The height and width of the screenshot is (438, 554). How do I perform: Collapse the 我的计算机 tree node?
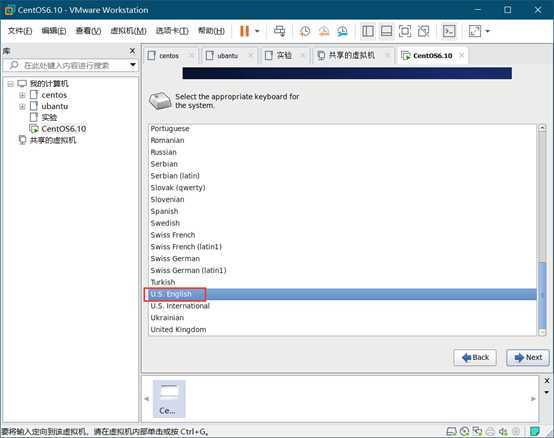click(x=10, y=84)
